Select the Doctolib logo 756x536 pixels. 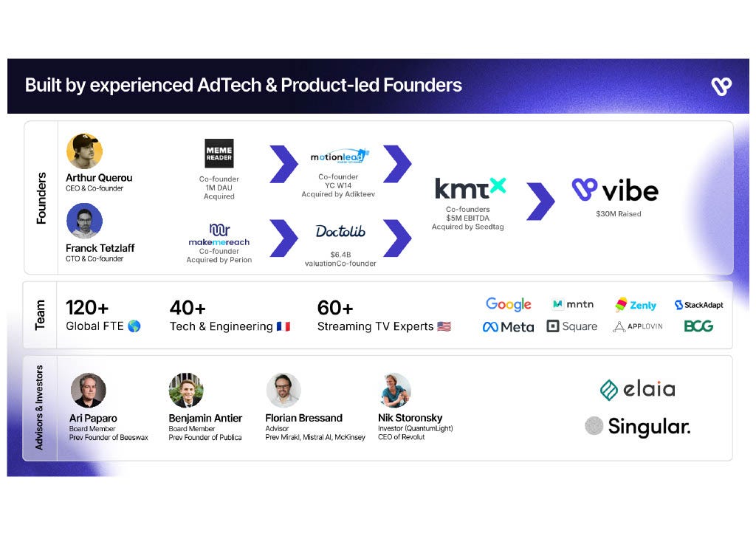tap(340, 231)
